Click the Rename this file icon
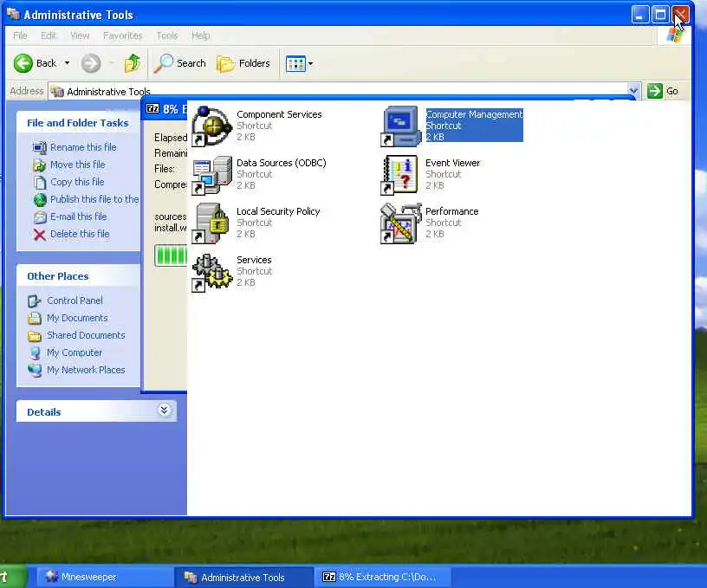707x588 pixels. point(40,148)
